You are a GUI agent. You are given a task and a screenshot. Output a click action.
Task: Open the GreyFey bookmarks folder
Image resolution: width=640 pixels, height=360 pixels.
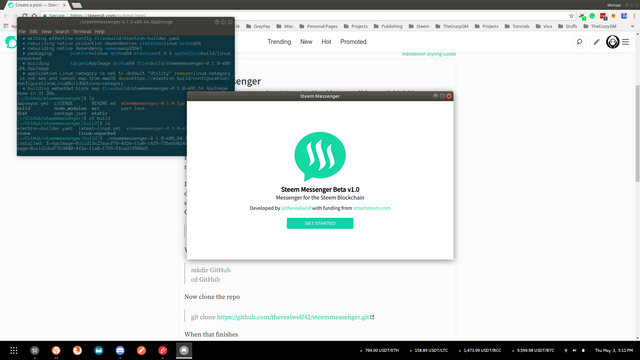point(258,26)
